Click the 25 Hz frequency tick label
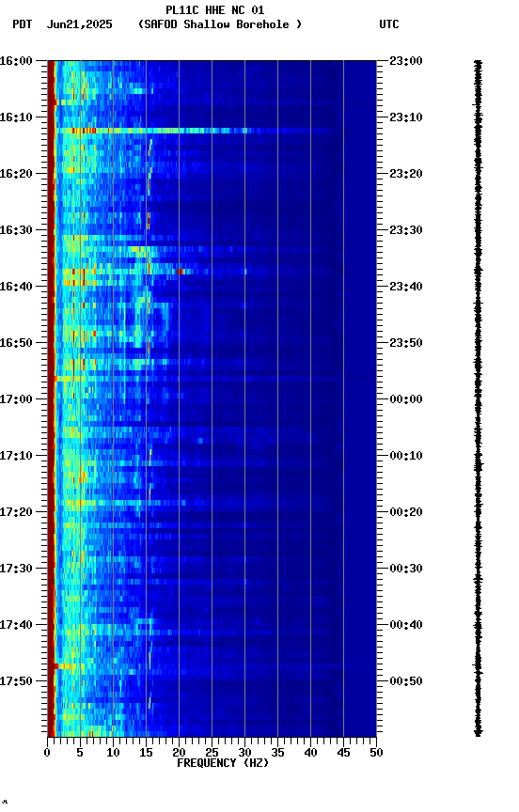This screenshot has width=519, height=812. tap(212, 753)
